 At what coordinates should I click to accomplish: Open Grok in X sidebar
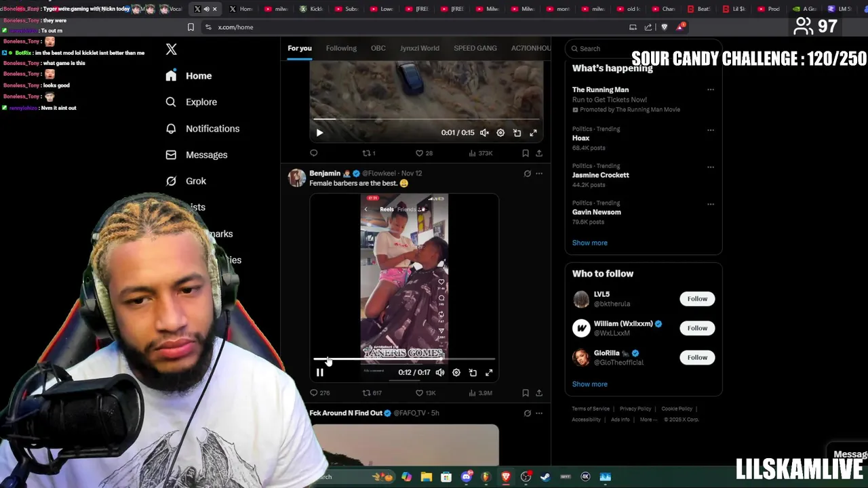coord(186,181)
